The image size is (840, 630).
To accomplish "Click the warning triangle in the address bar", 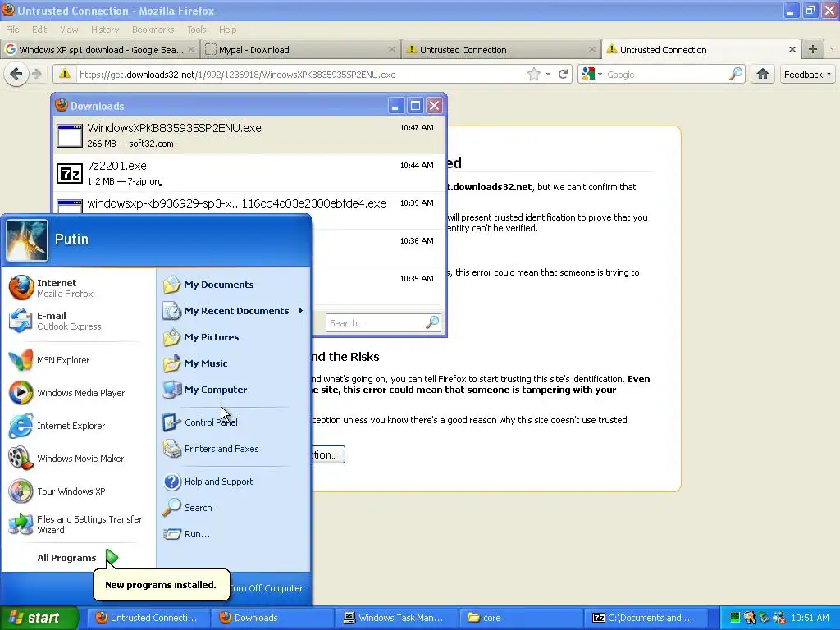I will click(64, 74).
